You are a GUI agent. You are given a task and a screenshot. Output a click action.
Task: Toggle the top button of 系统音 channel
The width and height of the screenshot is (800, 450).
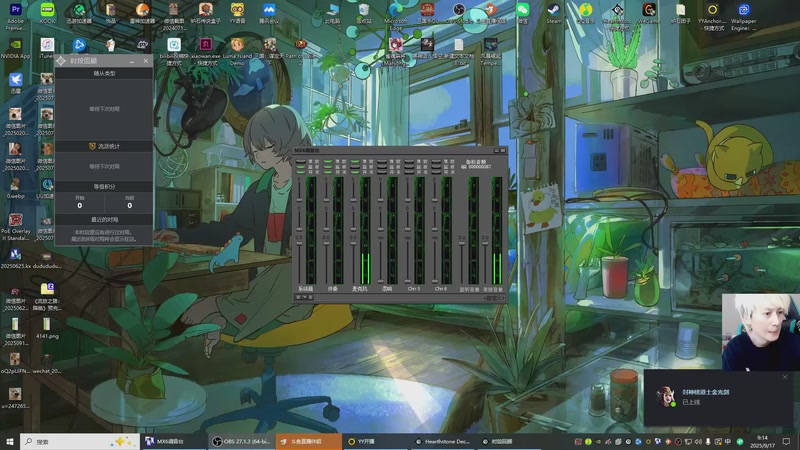(x=301, y=162)
